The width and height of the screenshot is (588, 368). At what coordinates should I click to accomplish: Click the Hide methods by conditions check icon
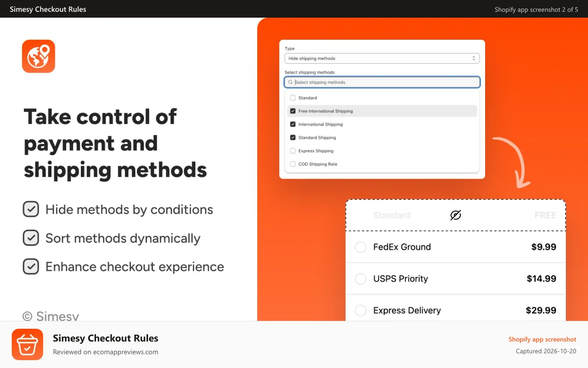click(31, 210)
